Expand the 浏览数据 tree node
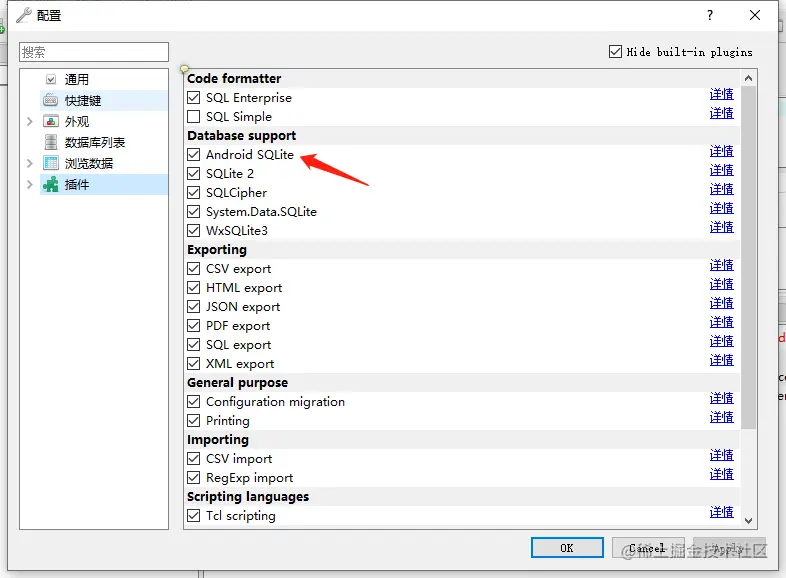The height and width of the screenshot is (578, 786). [30, 163]
